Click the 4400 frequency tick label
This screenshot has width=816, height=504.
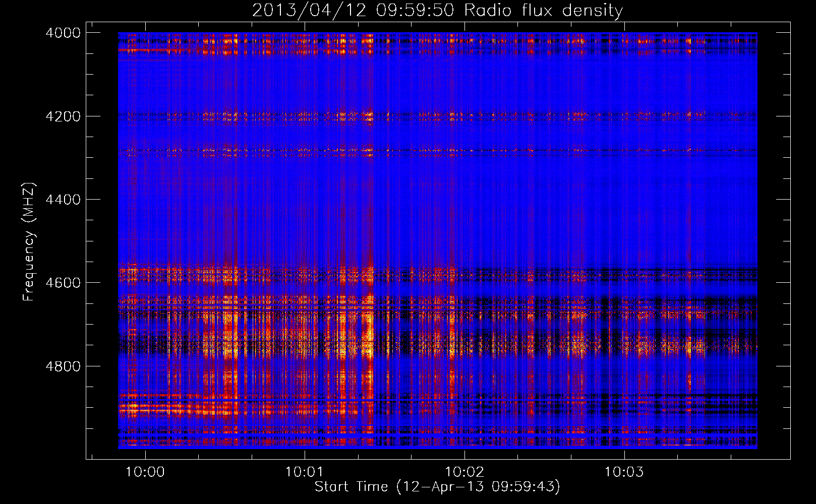pyautogui.click(x=63, y=200)
